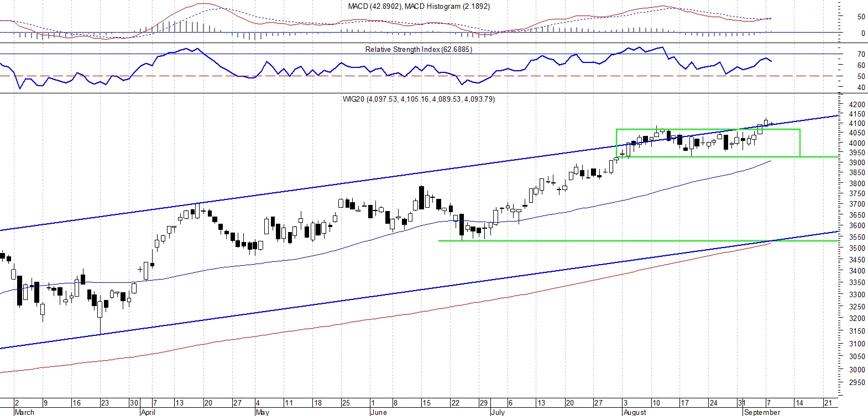Click the 4200 price axis label
Screen dimensions: 868x416
pyautogui.click(x=857, y=104)
